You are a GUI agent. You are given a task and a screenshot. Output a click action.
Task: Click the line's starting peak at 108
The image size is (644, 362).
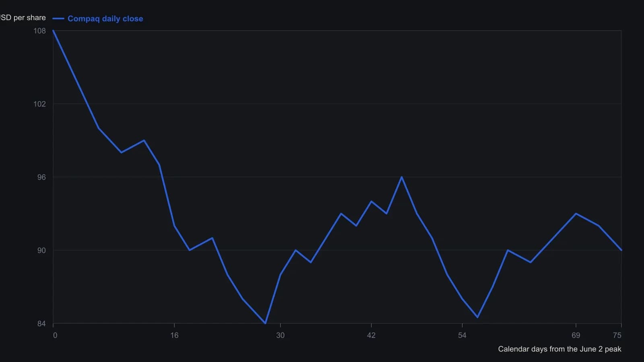(x=53, y=31)
